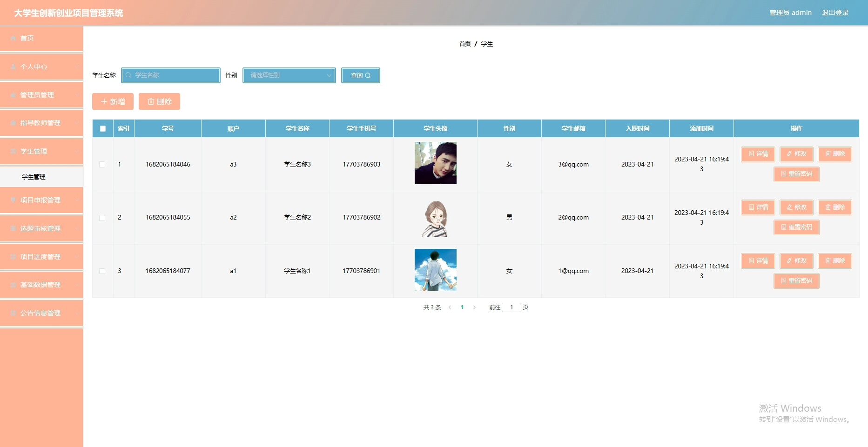Click the icon beside 指导教师管理
The height and width of the screenshot is (447, 868).
(x=13, y=123)
